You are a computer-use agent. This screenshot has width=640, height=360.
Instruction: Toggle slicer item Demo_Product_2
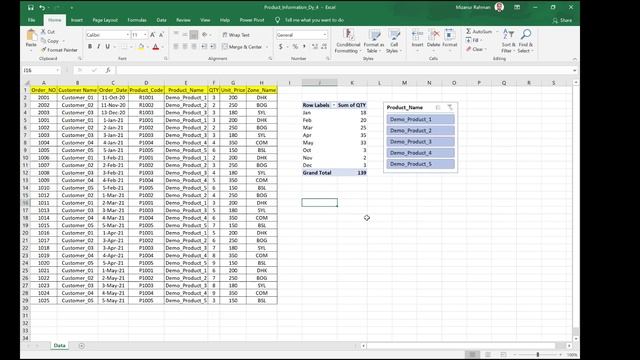click(x=420, y=131)
